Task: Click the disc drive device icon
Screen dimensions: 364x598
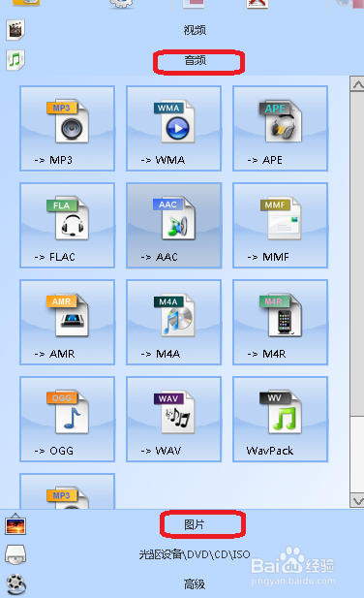Action: click(15, 554)
